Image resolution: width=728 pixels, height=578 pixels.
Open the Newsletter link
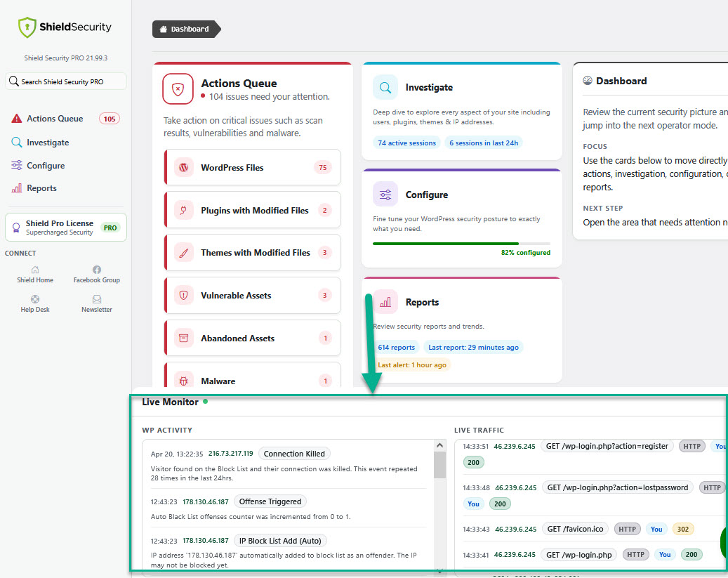(97, 304)
